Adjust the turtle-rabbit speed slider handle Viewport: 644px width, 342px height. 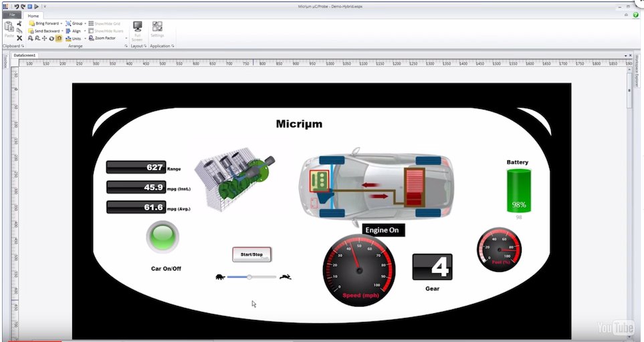tap(249, 277)
